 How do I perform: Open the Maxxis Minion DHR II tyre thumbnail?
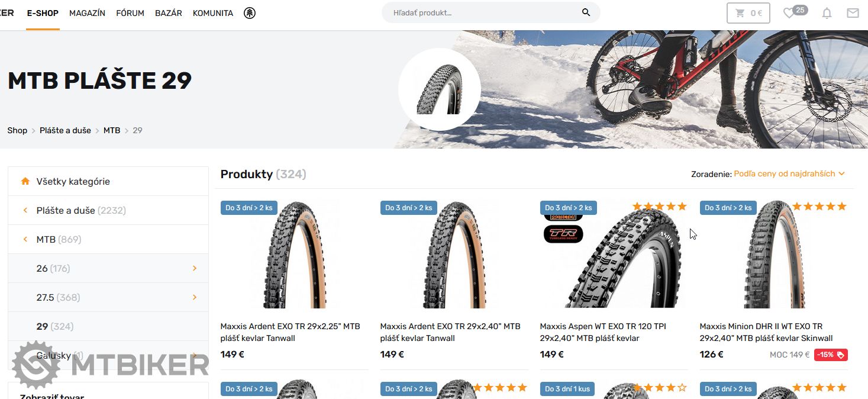[x=773, y=255]
